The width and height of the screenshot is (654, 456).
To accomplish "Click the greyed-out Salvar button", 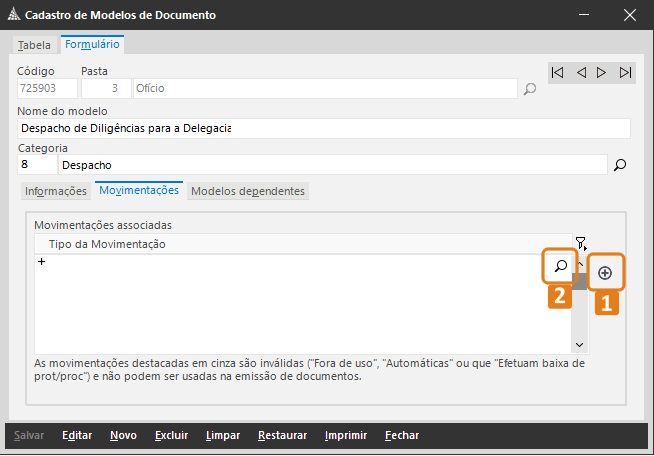I will (29, 435).
